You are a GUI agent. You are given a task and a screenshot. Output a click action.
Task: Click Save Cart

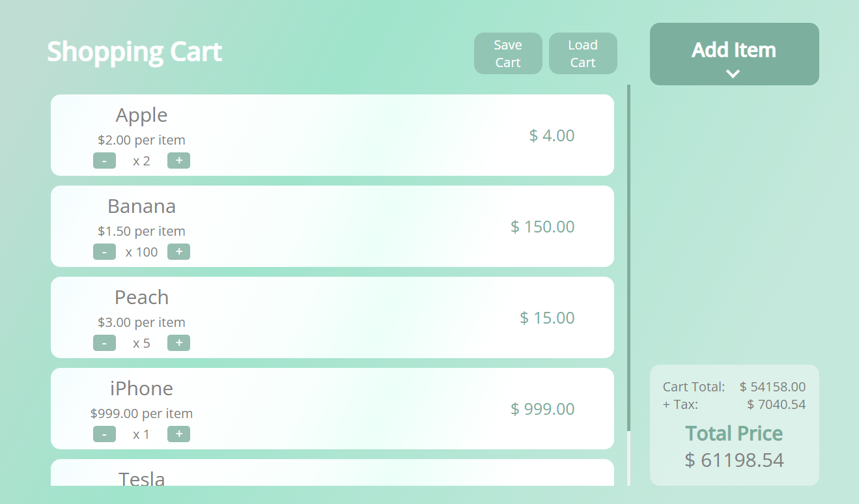508,53
